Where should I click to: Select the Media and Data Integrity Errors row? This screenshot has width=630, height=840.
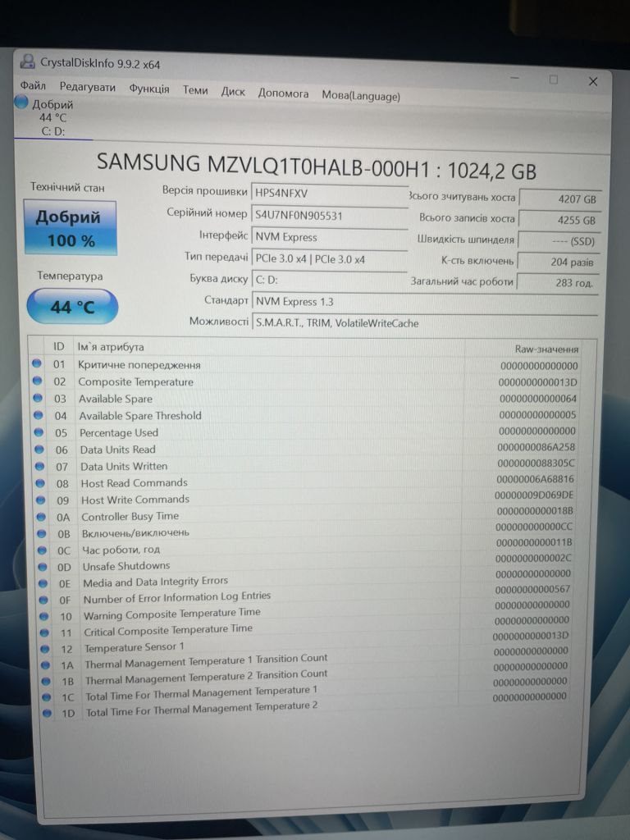[305, 580]
